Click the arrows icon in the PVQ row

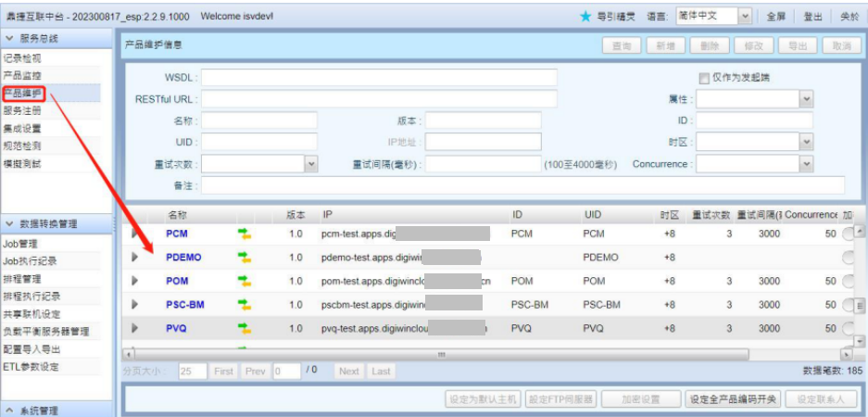pyautogui.click(x=245, y=328)
